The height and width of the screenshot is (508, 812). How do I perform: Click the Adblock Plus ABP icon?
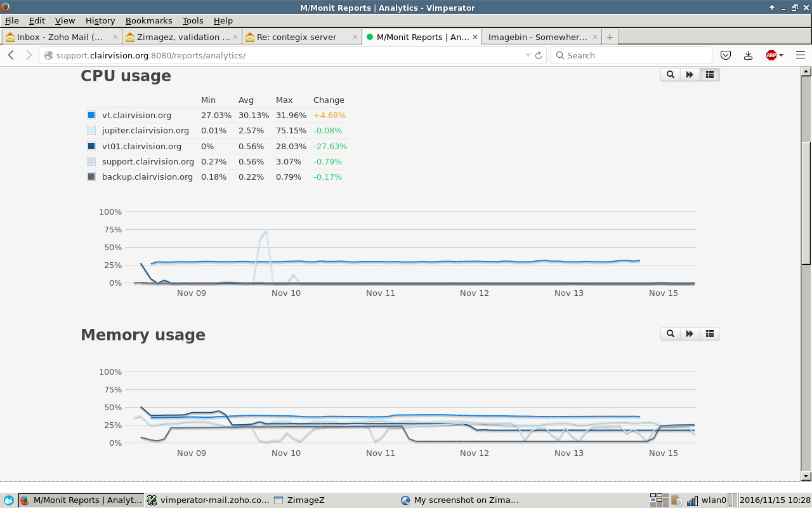[x=771, y=55]
